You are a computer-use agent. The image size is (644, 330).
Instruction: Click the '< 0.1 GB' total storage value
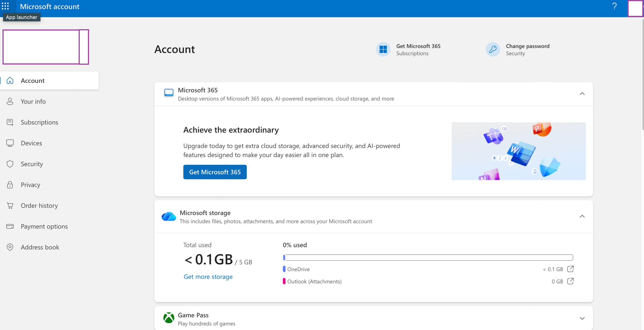[x=209, y=259]
